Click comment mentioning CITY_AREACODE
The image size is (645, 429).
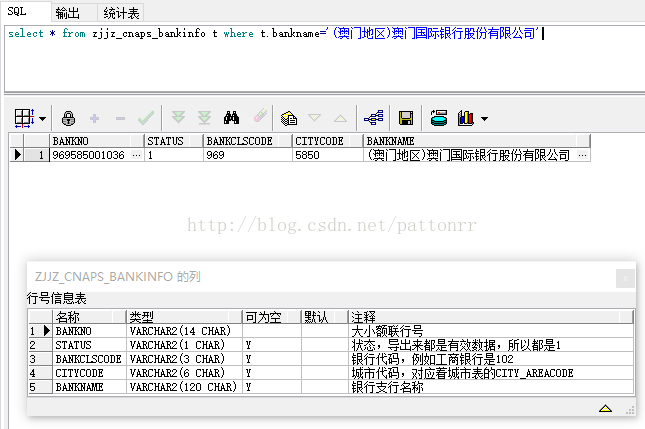pos(491,373)
